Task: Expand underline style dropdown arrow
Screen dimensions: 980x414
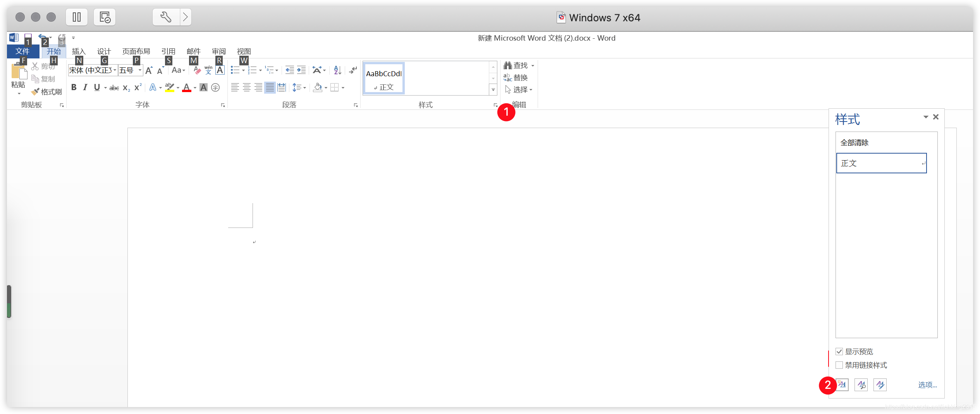Action: coord(105,88)
